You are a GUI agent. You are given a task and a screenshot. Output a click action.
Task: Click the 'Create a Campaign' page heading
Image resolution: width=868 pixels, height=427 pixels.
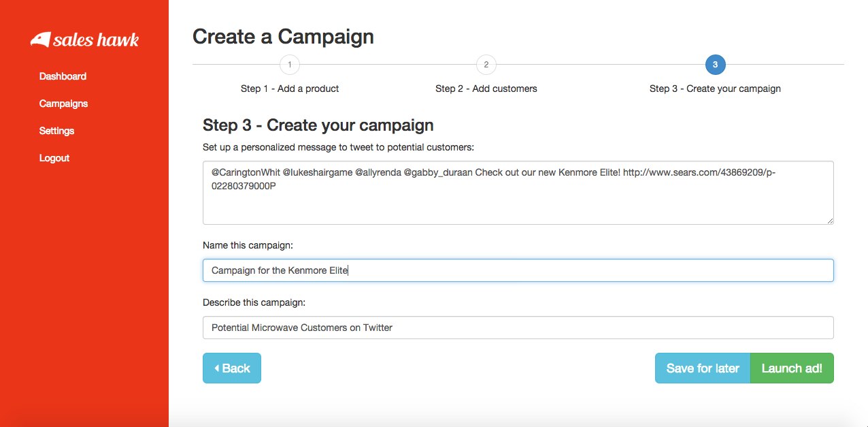pos(283,37)
